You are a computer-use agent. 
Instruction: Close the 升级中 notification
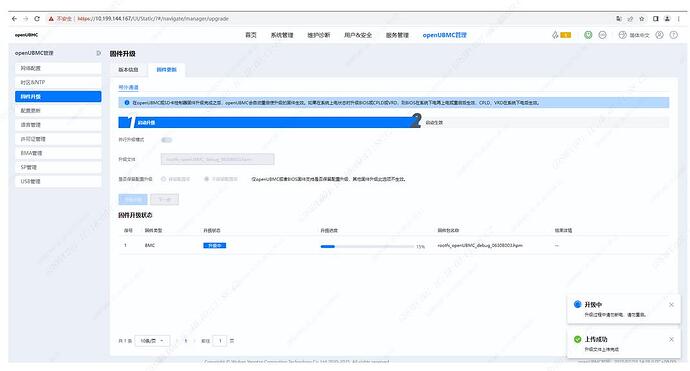(672, 305)
